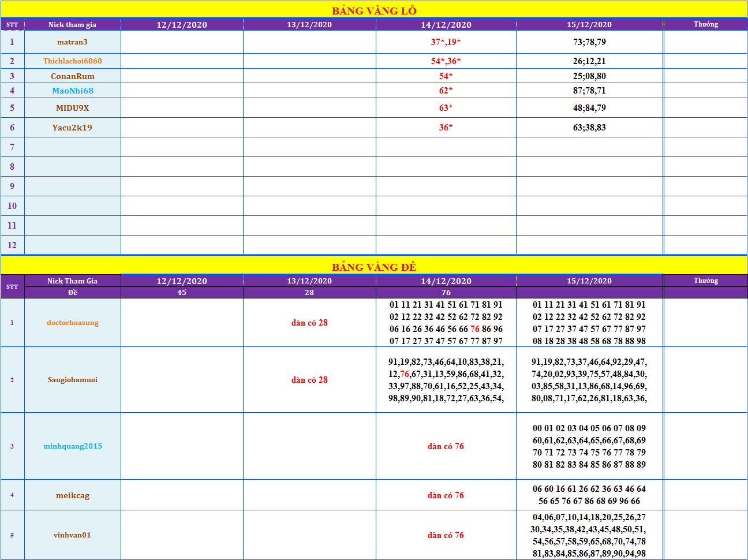Click ConanRum's 54* cell
Image resolution: width=748 pixels, height=560 pixels.
point(446,76)
